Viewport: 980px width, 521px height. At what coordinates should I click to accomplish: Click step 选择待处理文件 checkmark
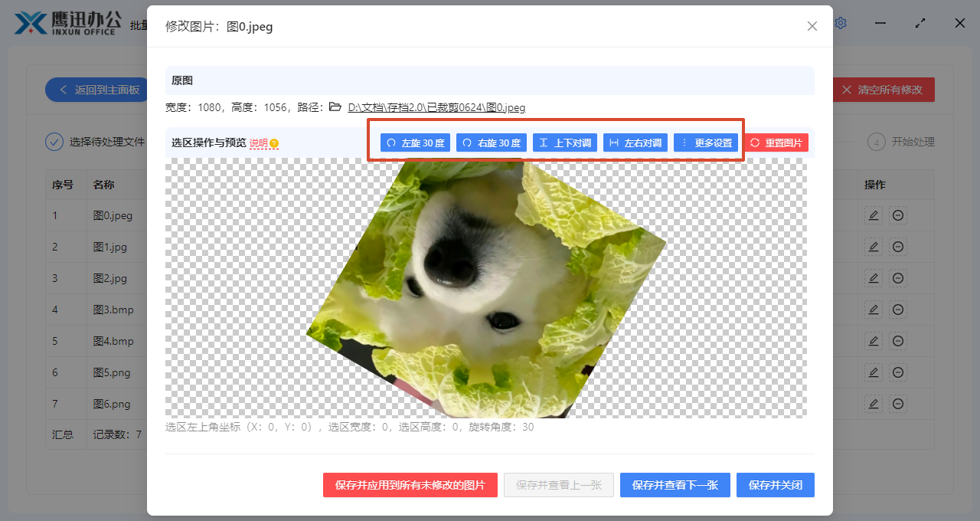pos(54,142)
